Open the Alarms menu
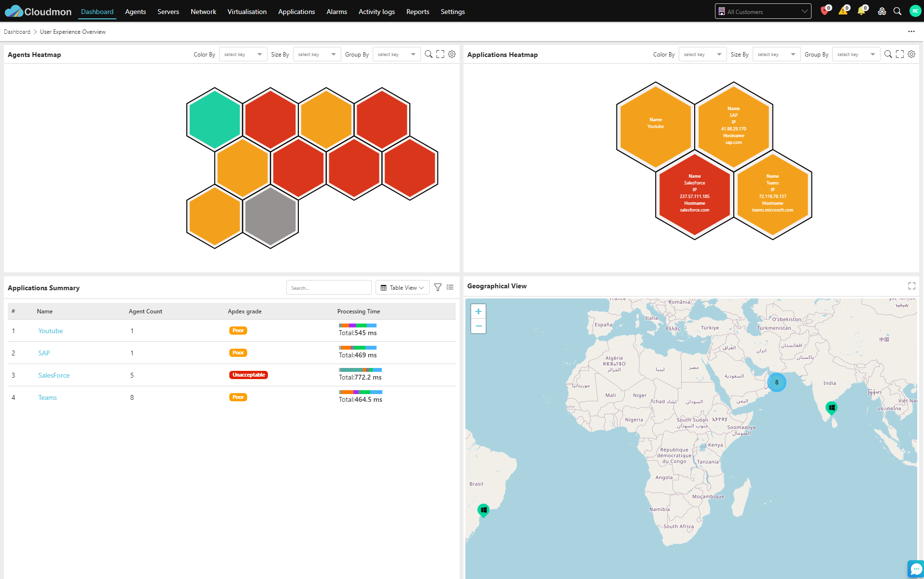 click(336, 12)
